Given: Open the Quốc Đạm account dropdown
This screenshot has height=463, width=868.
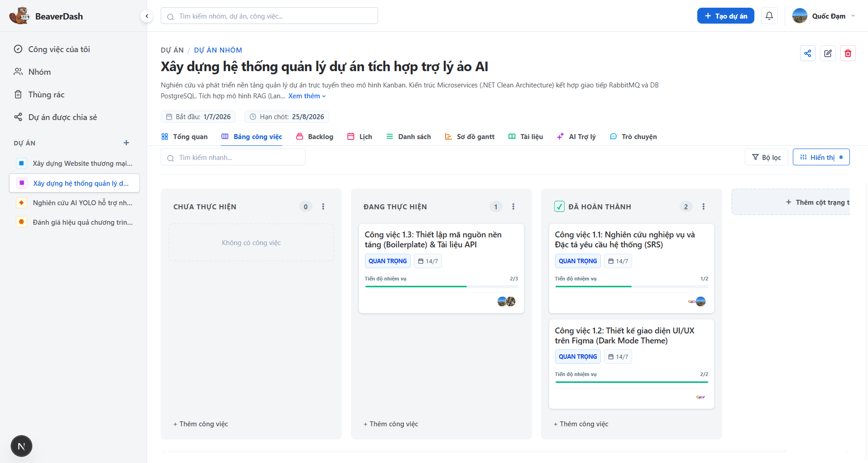Looking at the screenshot, I should (824, 16).
